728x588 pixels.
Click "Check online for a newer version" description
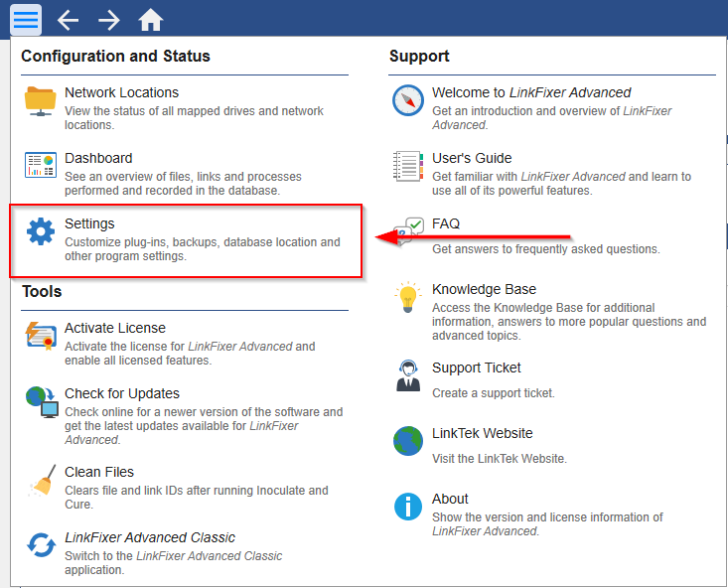pos(204,425)
